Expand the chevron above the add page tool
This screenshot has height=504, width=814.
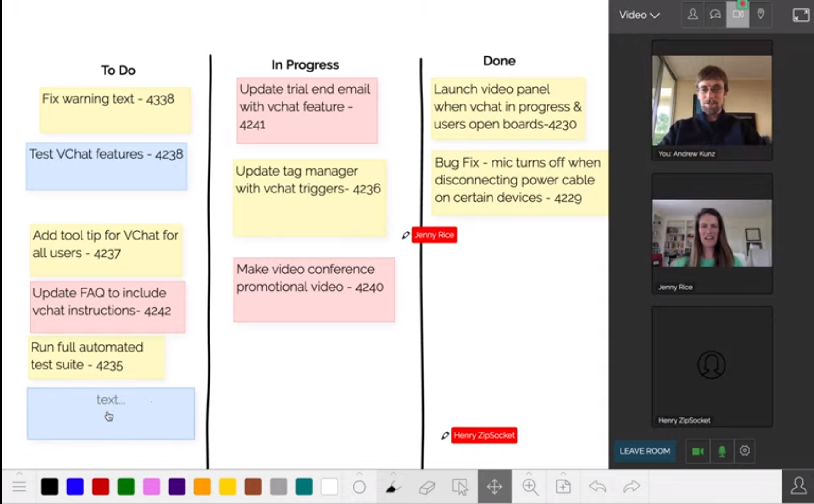tap(563, 473)
